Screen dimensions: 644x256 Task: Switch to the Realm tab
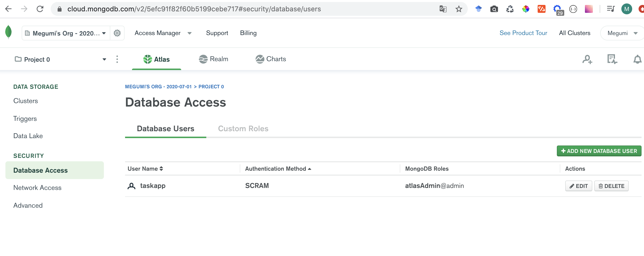pyautogui.click(x=213, y=59)
